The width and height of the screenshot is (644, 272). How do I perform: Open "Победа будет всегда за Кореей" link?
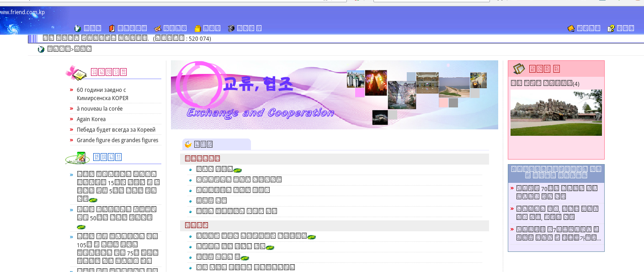point(116,130)
